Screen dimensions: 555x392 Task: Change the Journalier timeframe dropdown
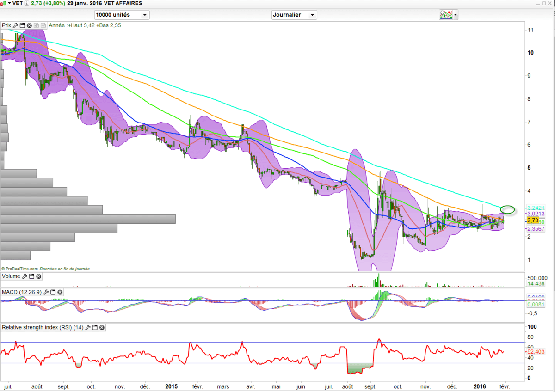tap(294, 15)
